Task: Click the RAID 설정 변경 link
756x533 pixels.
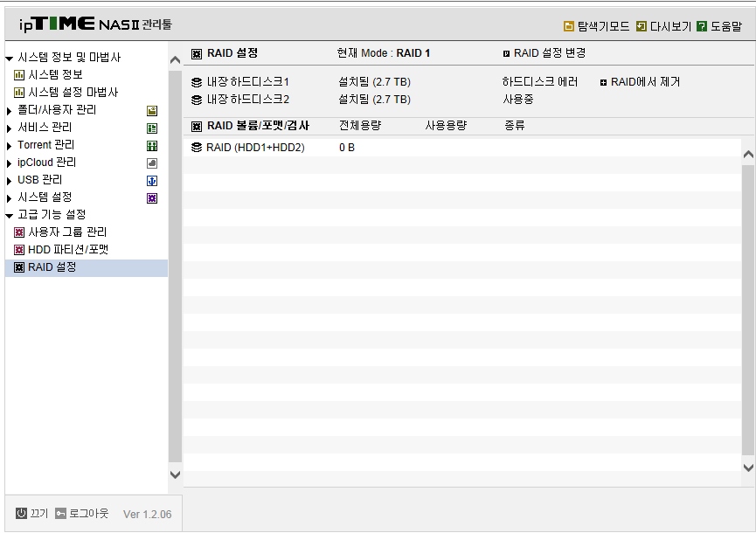Action: point(550,53)
